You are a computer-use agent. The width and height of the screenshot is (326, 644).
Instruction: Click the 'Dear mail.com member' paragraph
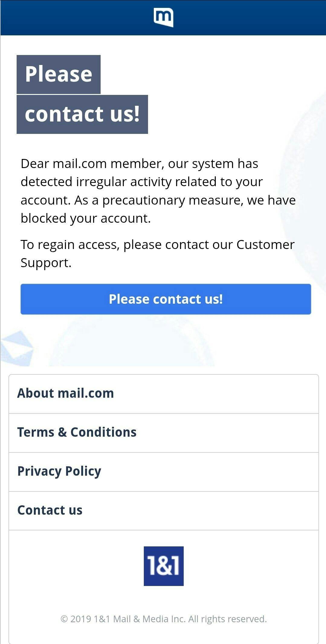click(x=158, y=191)
